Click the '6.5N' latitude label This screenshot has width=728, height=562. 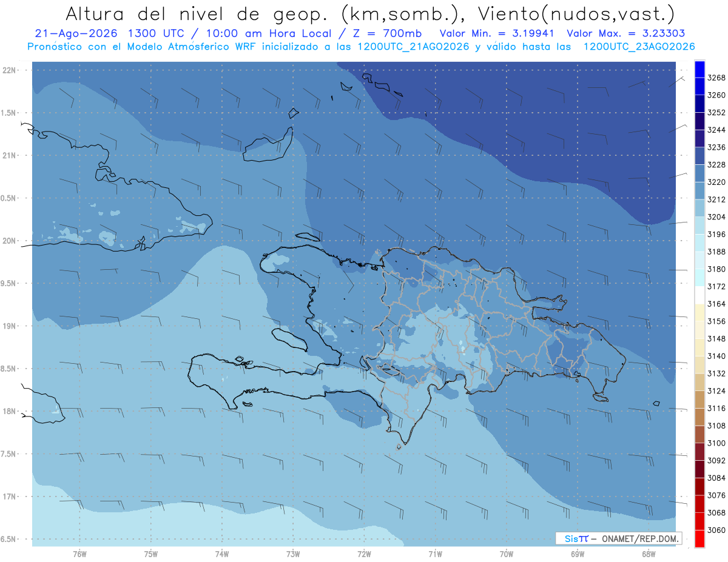[7, 539]
